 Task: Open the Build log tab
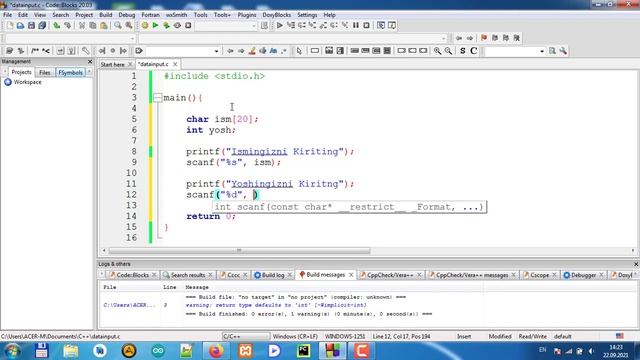(273, 275)
